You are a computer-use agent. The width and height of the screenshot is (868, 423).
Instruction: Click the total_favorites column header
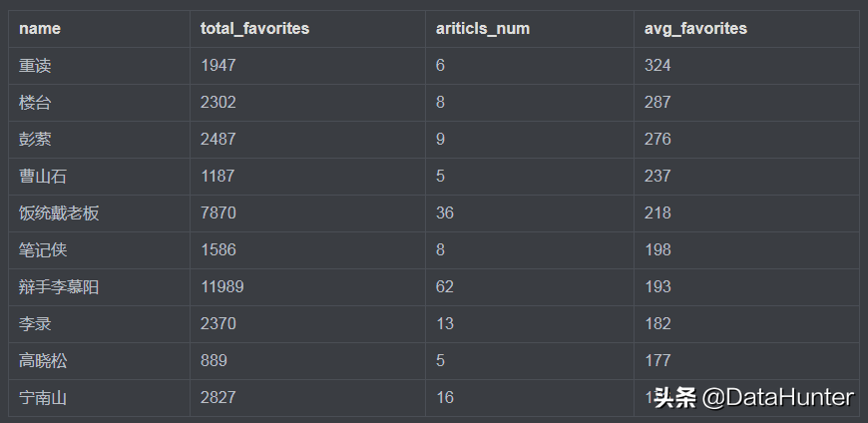[x=254, y=29]
